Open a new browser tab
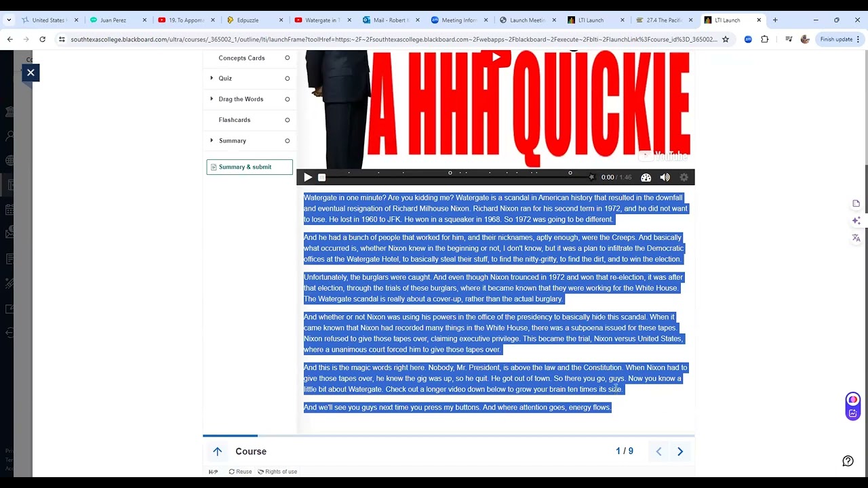The width and height of the screenshot is (868, 488). 775,20
